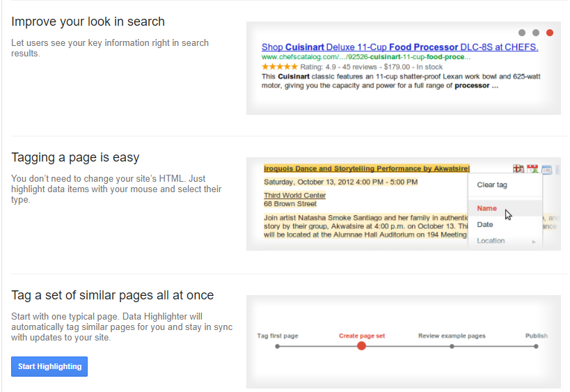The image size is (570, 392).
Task: Choose Clear tag in the menu
Action: pyautogui.click(x=492, y=185)
